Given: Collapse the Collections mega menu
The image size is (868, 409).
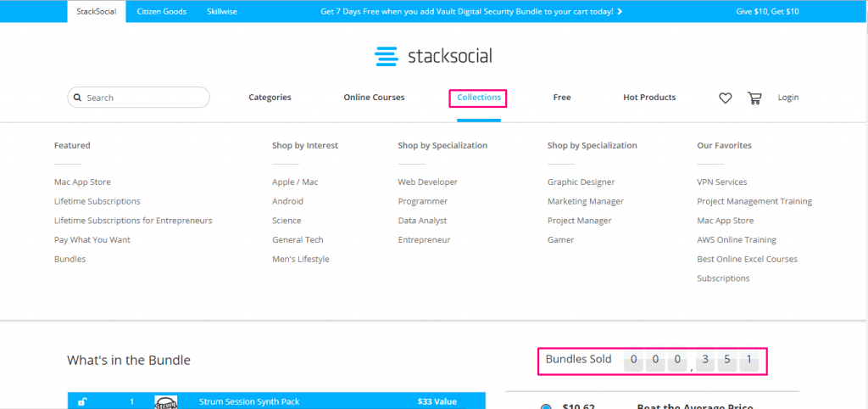Looking at the screenshot, I should pos(479,98).
